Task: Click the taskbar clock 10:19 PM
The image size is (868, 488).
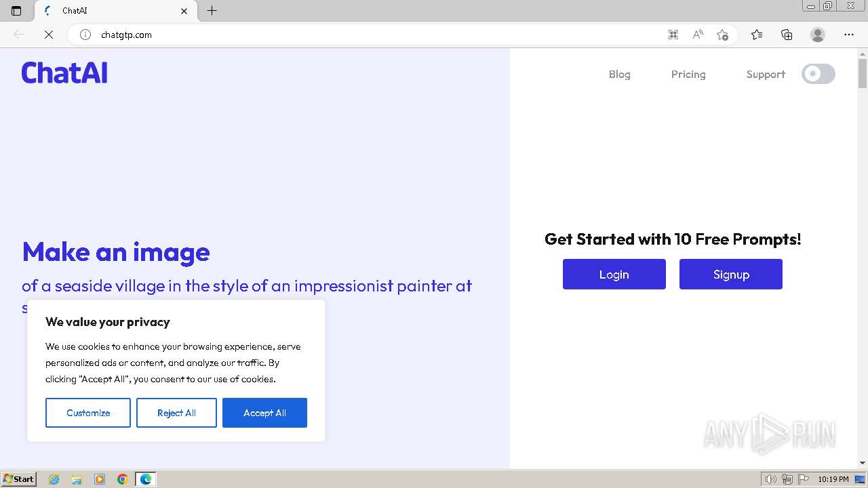Action: [x=833, y=479]
